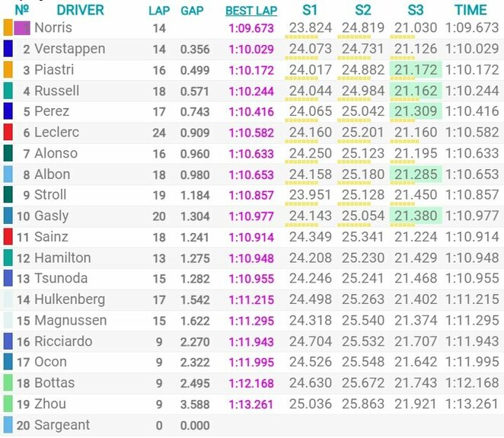Image resolution: width=504 pixels, height=438 pixels.
Task: Click the S1 sector column header
Action: 310,11
